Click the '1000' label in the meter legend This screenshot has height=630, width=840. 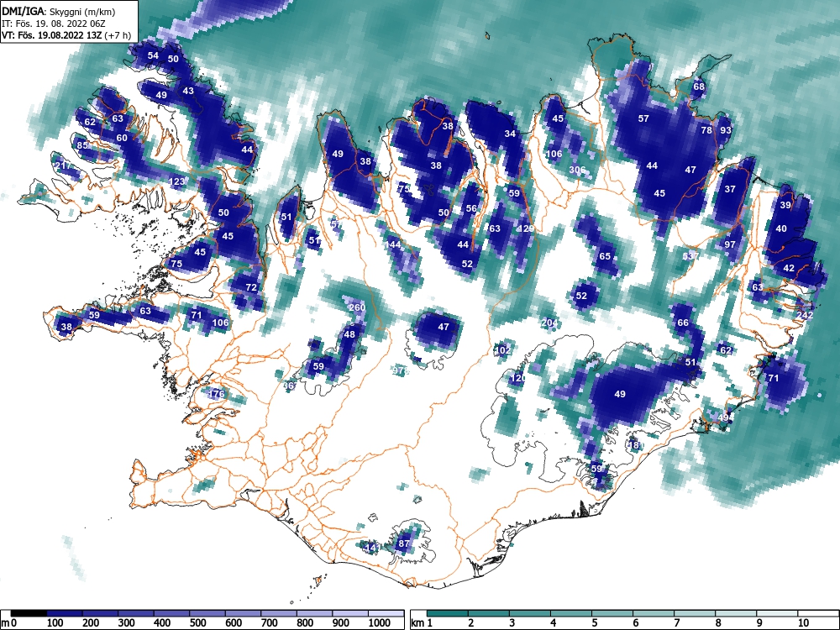pos(380,623)
